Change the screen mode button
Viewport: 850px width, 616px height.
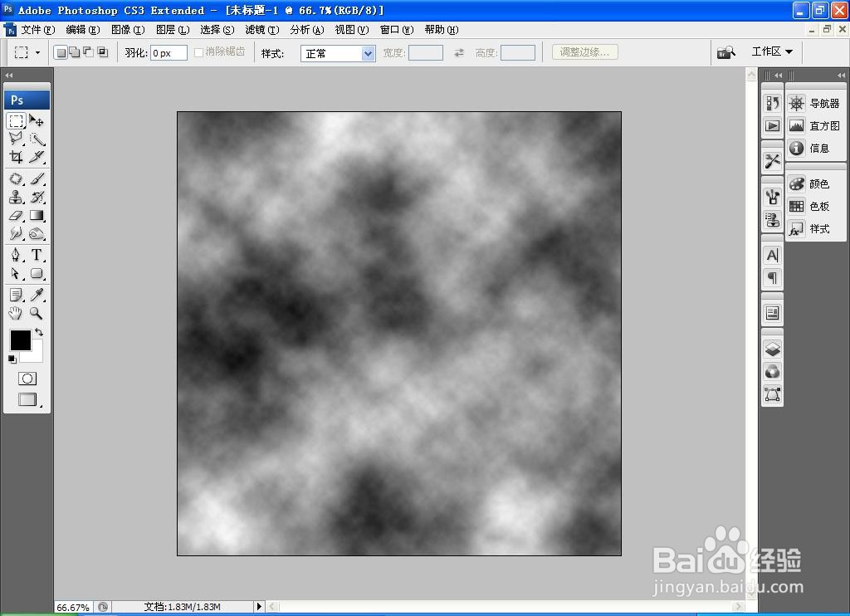(x=27, y=399)
